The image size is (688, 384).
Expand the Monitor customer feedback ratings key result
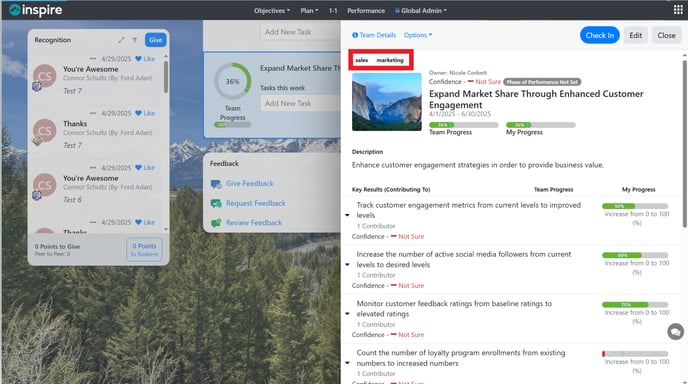click(x=347, y=314)
